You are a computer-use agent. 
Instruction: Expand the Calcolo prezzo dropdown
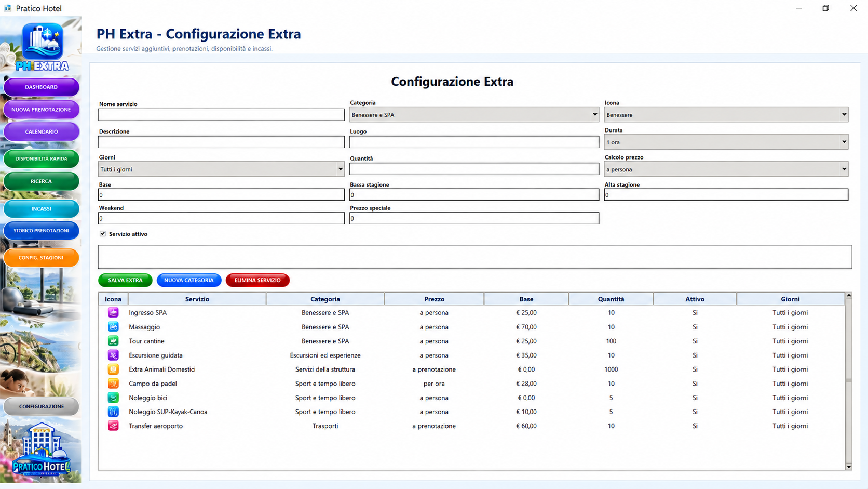[726, 169]
